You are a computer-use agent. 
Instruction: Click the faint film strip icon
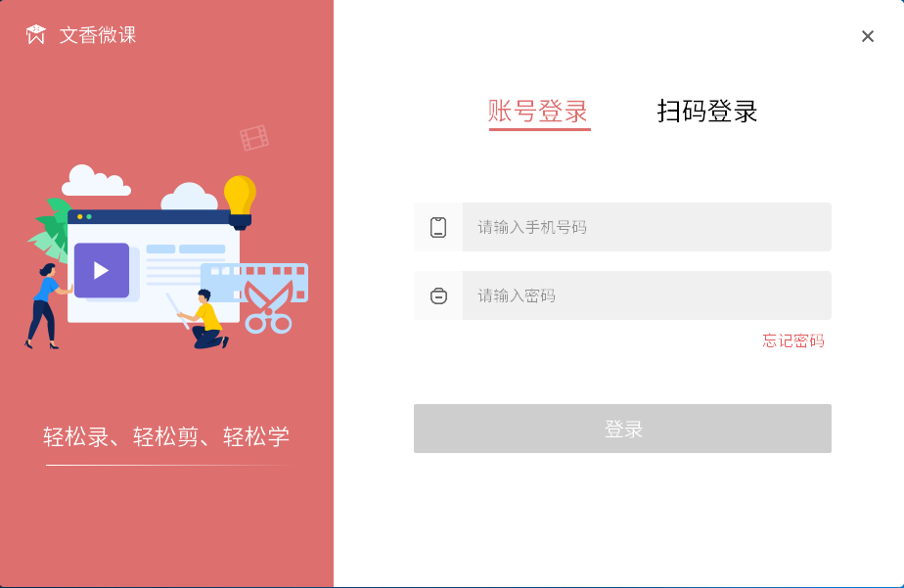click(x=254, y=138)
